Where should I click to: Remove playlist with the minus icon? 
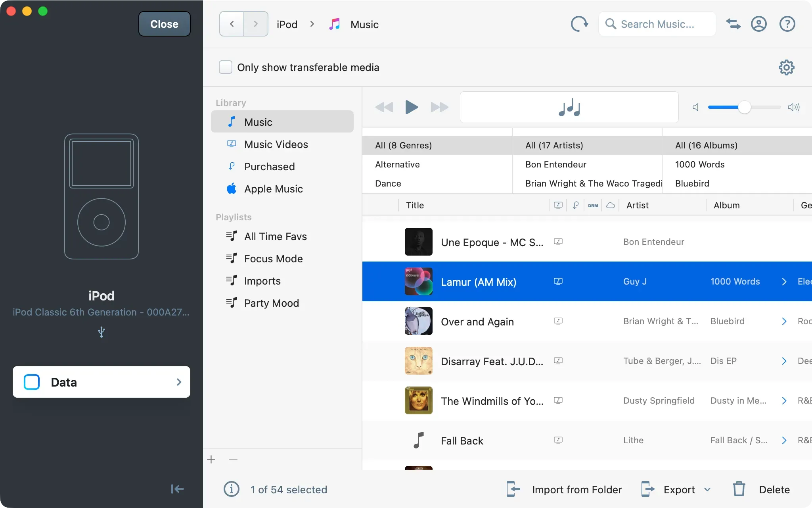233,460
